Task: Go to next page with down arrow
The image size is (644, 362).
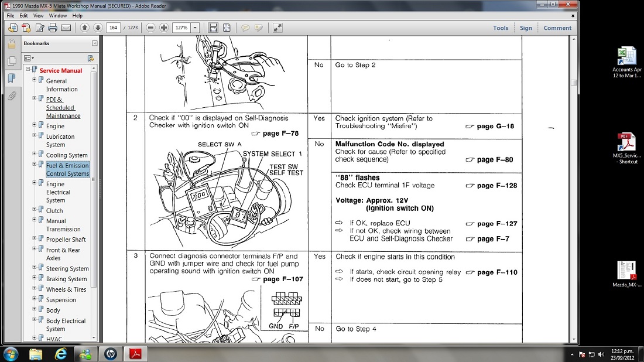Action: click(x=98, y=28)
